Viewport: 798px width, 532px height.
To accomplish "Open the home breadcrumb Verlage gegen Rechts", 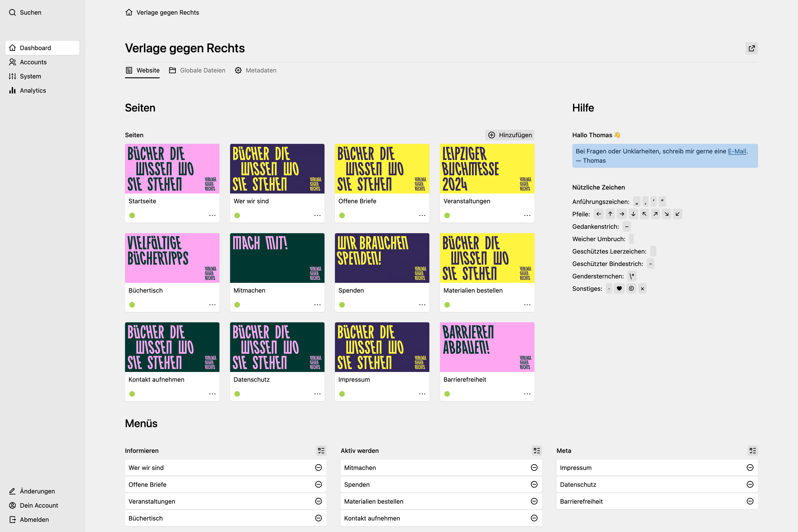I will (162, 13).
